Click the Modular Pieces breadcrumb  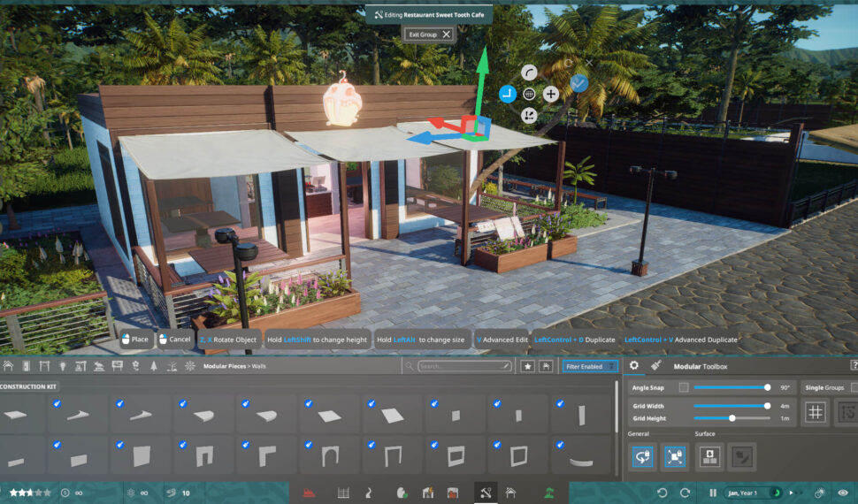(x=226, y=366)
